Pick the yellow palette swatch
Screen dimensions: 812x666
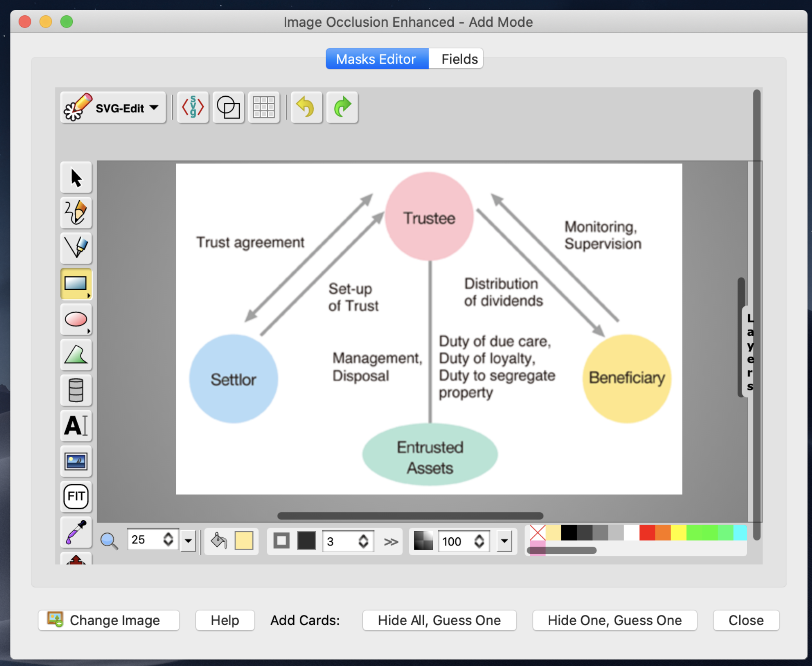coord(679,532)
